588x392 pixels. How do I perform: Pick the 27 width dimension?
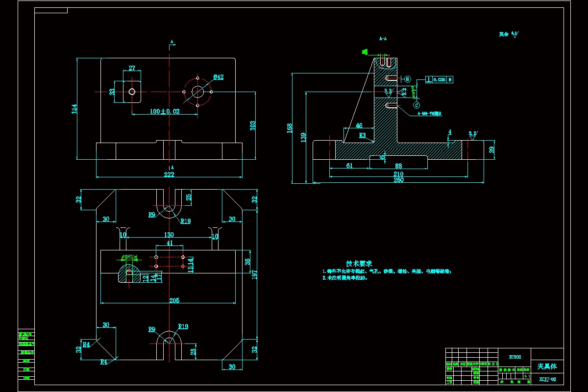pyautogui.click(x=132, y=68)
